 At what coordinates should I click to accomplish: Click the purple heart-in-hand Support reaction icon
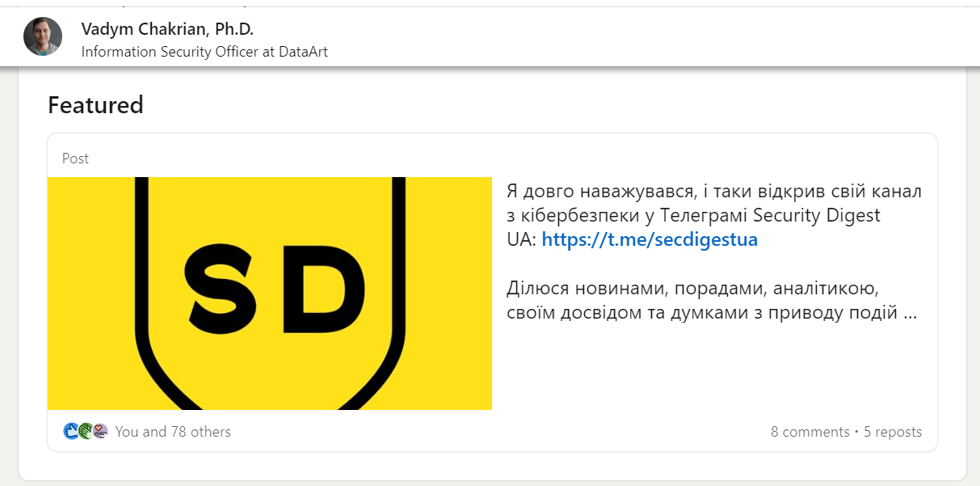pos(99,431)
